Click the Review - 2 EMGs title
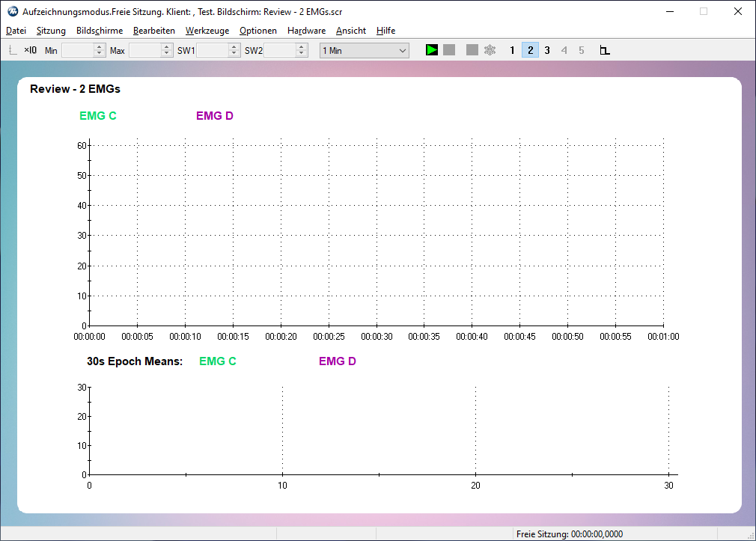The height and width of the screenshot is (541, 756). [75, 89]
